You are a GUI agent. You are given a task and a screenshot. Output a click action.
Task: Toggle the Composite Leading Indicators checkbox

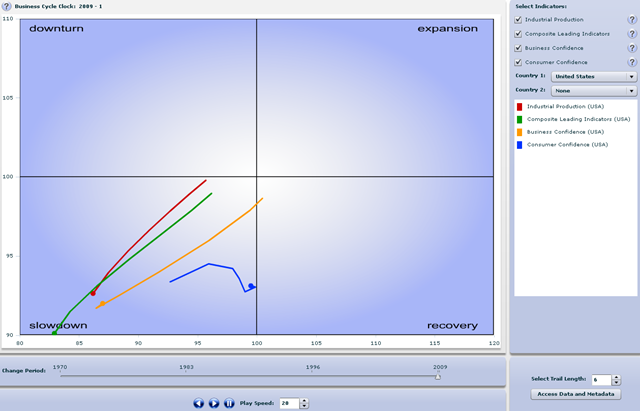click(x=518, y=34)
